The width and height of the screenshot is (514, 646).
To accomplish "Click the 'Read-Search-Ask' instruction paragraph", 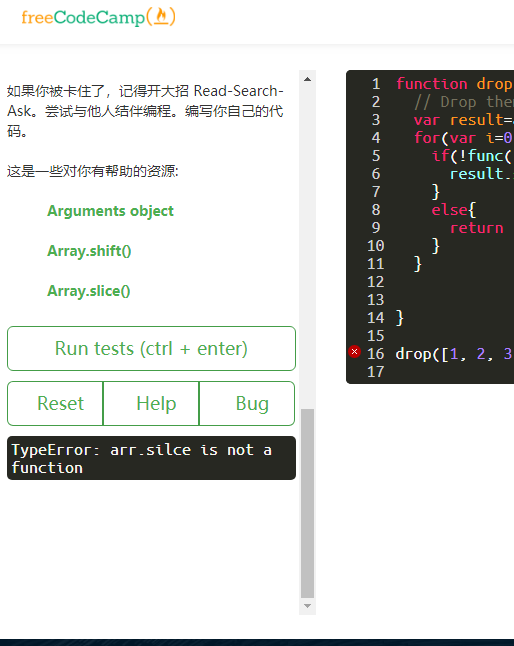I will tap(145, 110).
